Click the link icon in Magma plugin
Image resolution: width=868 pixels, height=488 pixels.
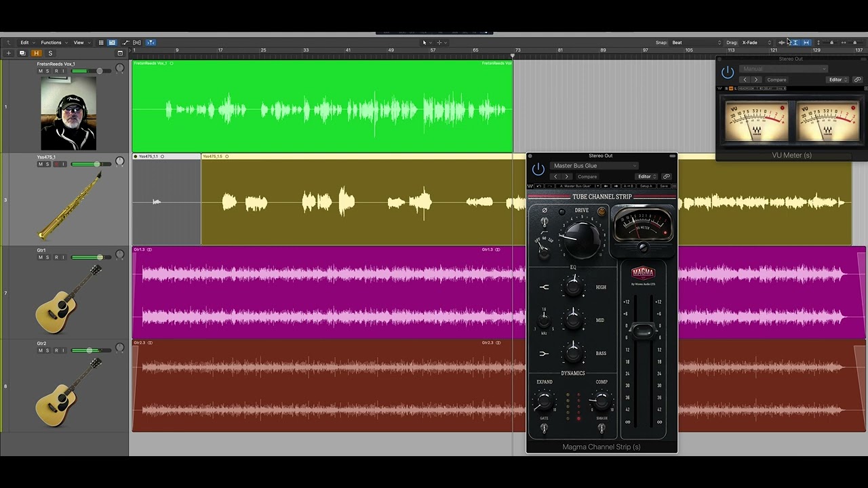click(667, 176)
